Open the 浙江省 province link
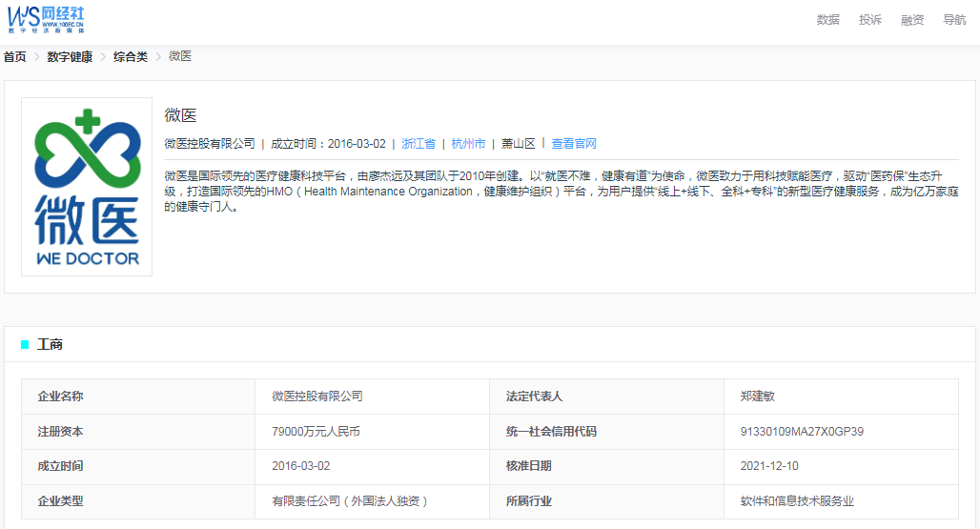 point(419,144)
